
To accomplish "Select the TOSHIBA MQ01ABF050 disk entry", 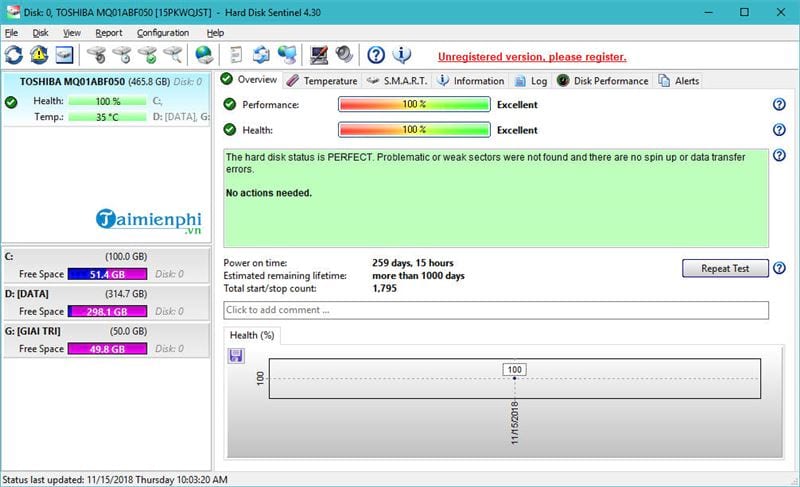I will click(106, 99).
